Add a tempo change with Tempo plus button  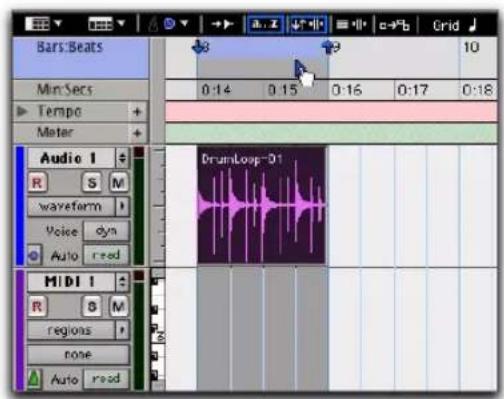(137, 112)
